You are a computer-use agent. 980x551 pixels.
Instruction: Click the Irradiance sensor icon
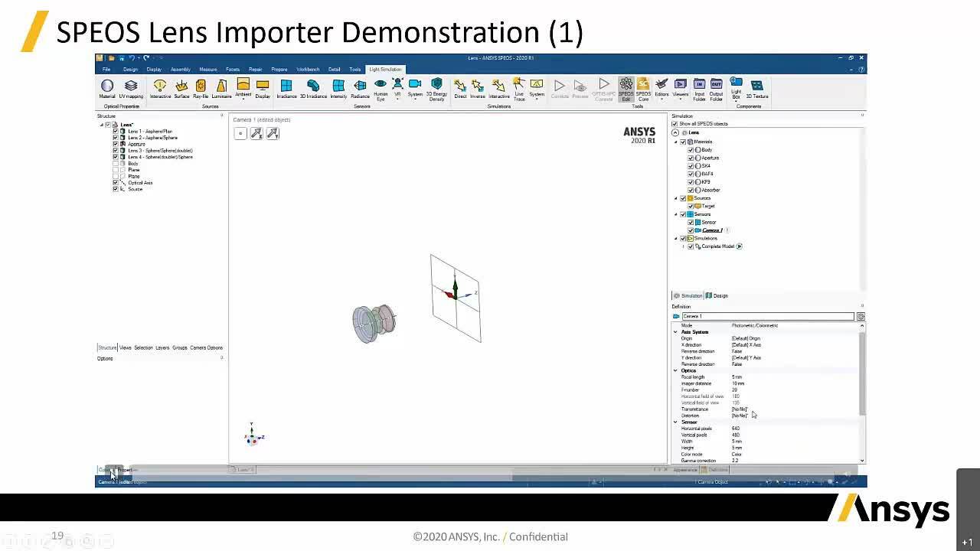point(287,86)
